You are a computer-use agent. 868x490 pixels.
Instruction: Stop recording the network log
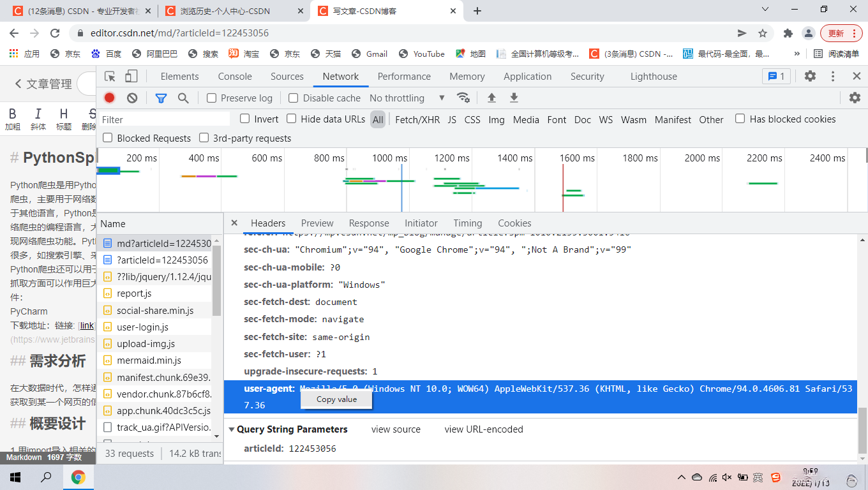110,98
